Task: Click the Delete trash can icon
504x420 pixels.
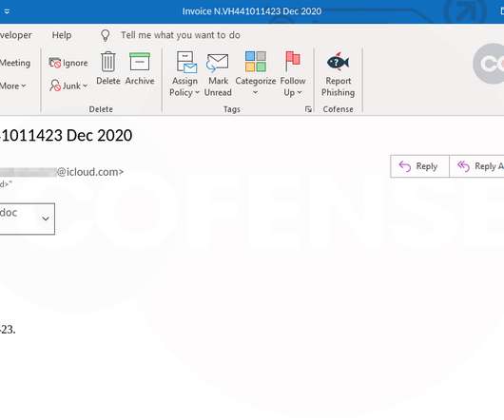Action: [x=108, y=62]
